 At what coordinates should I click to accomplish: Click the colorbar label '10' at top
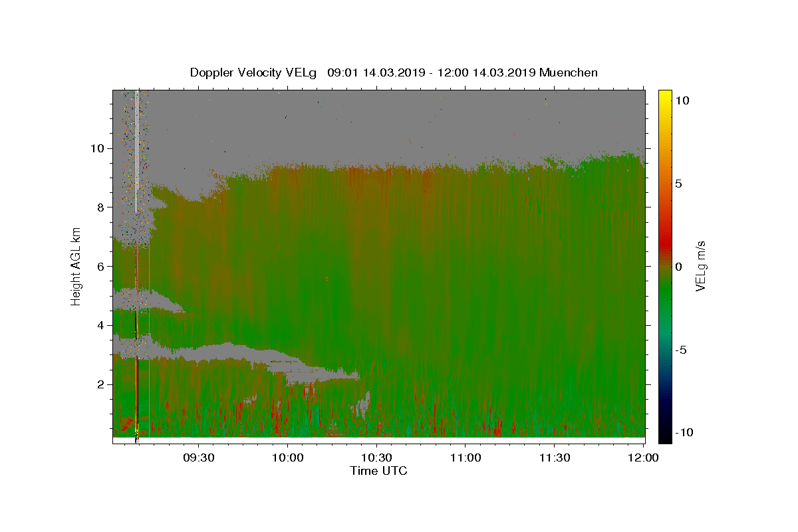[682, 100]
